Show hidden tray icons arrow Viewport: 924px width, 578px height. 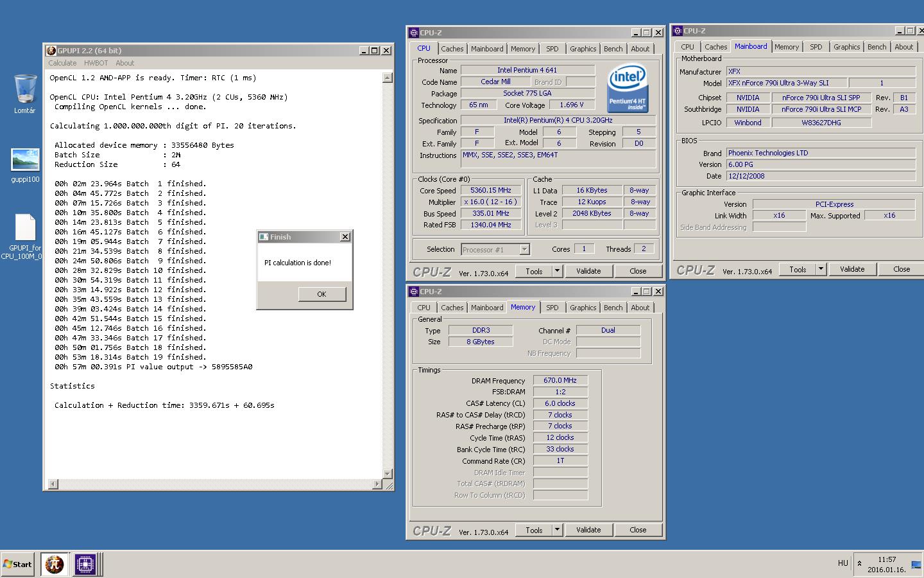pyautogui.click(x=859, y=563)
